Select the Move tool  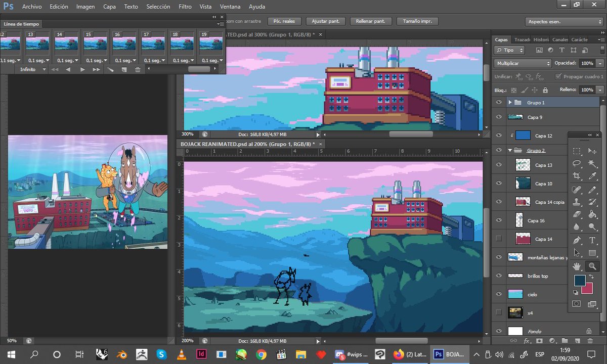pyautogui.click(x=592, y=151)
